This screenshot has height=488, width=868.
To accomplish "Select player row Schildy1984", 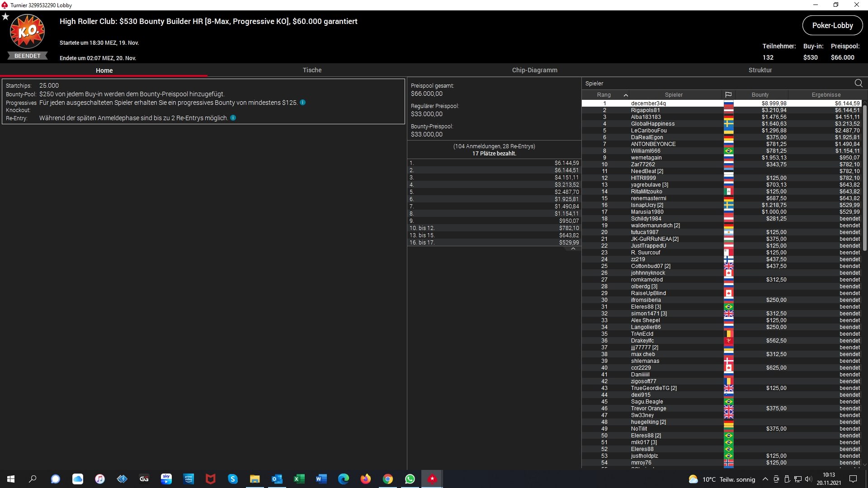I will [722, 219].
